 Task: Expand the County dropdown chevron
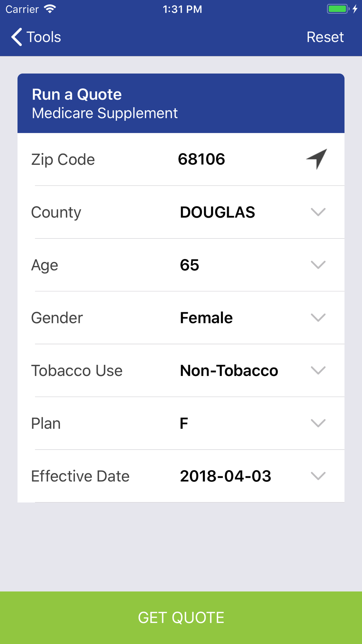[x=318, y=212]
